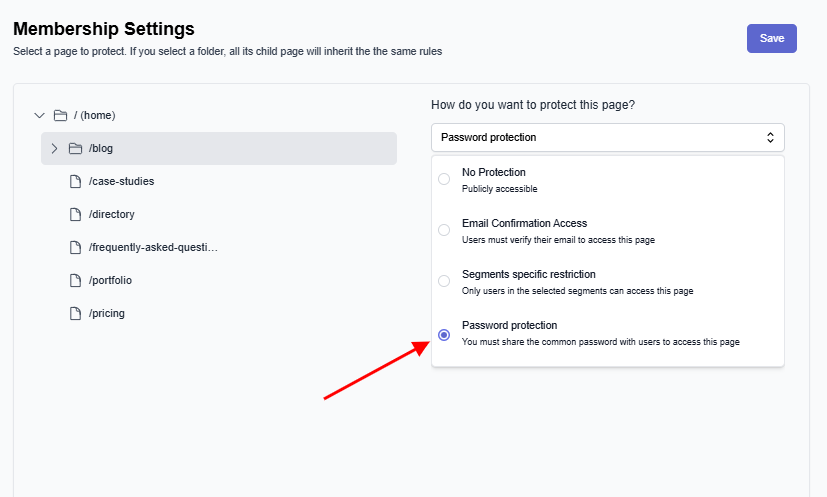Image resolution: width=827 pixels, height=497 pixels.
Task: Select /pricing page in the tree
Action: pos(107,313)
